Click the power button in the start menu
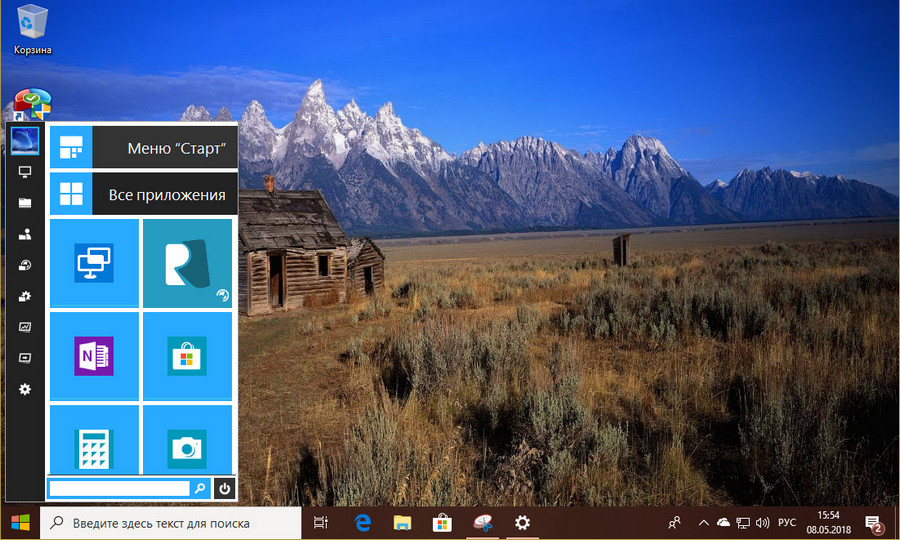The image size is (900, 540). coord(224,488)
